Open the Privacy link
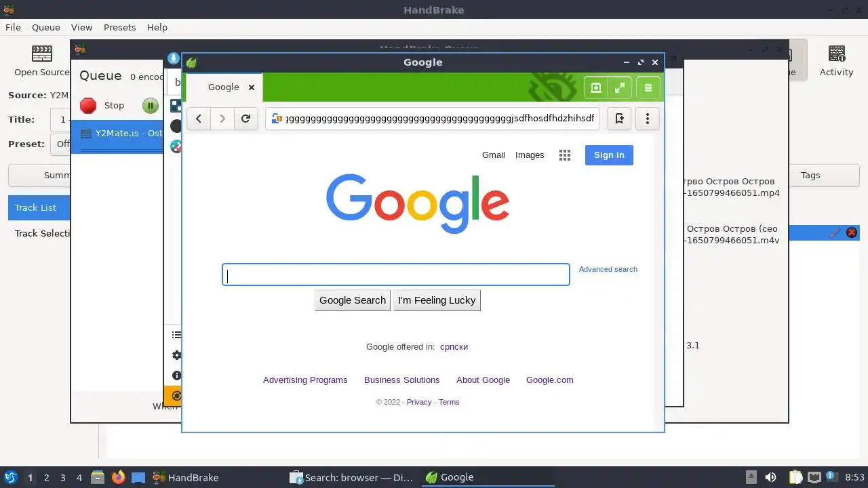The width and height of the screenshot is (868, 488). (x=419, y=402)
